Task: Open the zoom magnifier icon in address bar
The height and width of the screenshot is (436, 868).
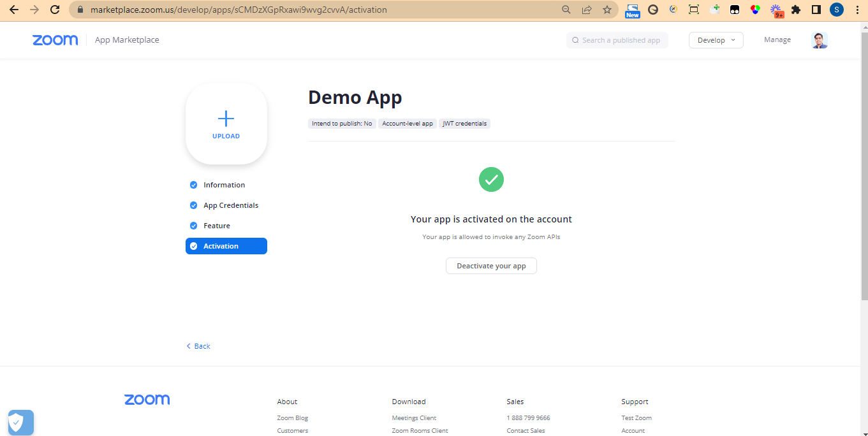Action: pyautogui.click(x=566, y=10)
